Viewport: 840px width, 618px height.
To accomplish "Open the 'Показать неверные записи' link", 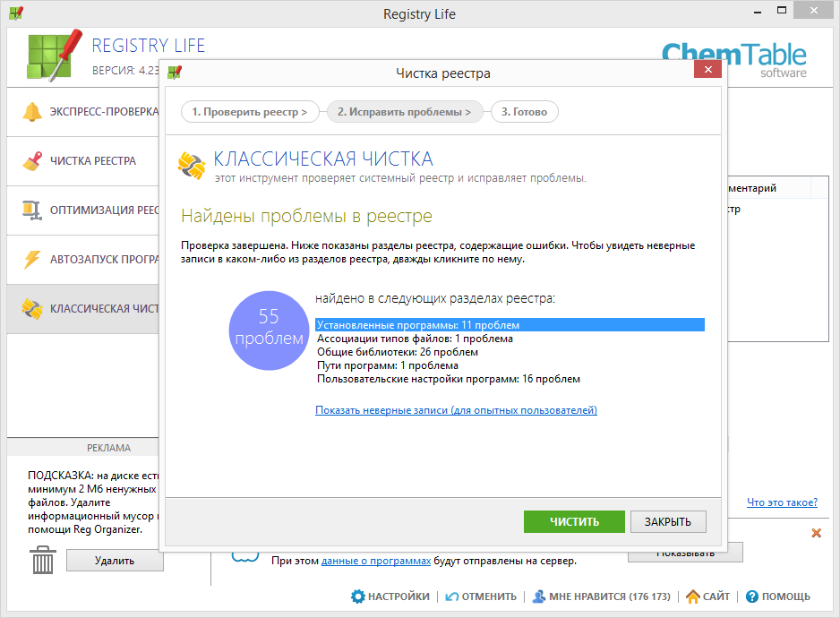I will (456, 410).
